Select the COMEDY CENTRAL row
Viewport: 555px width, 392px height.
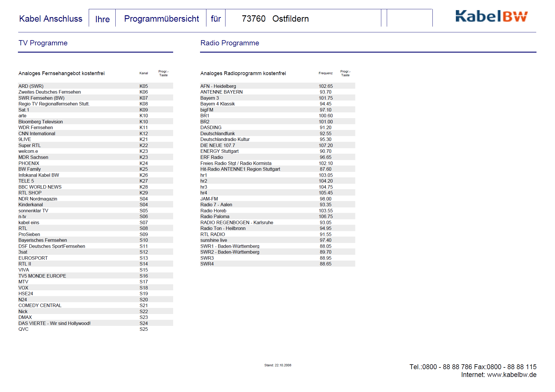[x=40, y=305]
